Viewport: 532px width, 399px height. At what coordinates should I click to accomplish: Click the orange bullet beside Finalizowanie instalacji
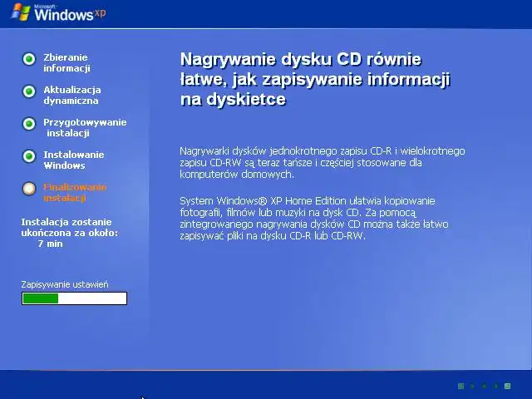(29, 189)
